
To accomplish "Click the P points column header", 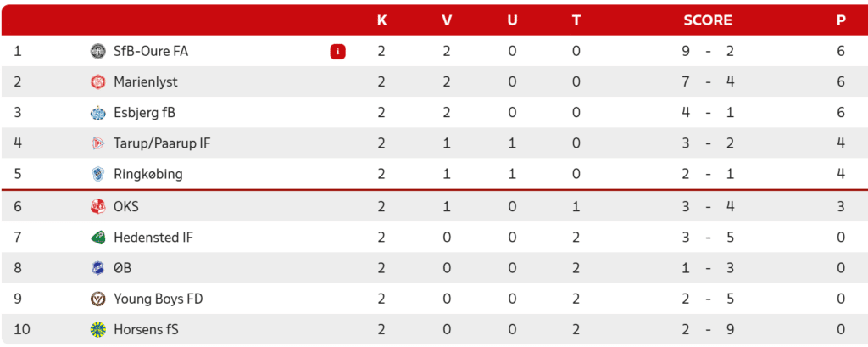I will pos(841,20).
